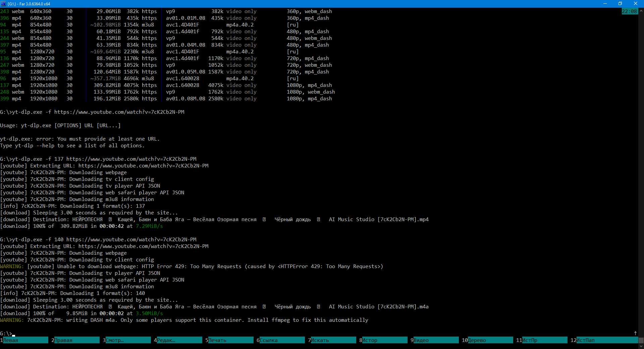Select the Ссылка key bar item

282,340
